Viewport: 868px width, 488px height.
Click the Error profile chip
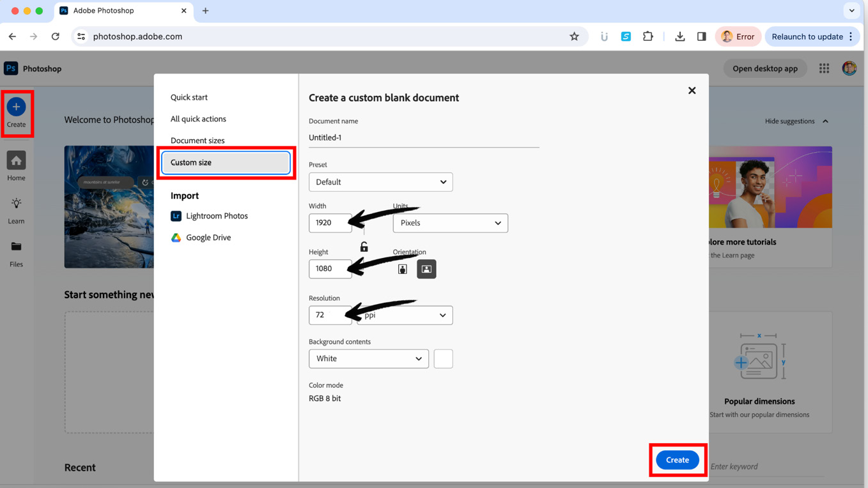pyautogui.click(x=738, y=36)
